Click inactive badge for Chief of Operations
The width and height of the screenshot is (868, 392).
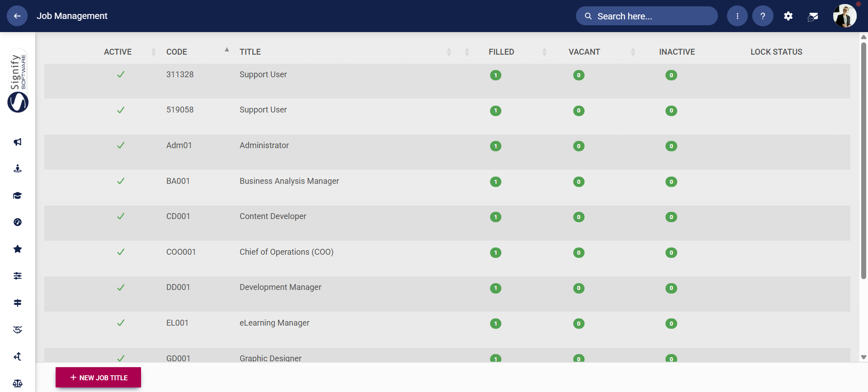pyautogui.click(x=671, y=253)
